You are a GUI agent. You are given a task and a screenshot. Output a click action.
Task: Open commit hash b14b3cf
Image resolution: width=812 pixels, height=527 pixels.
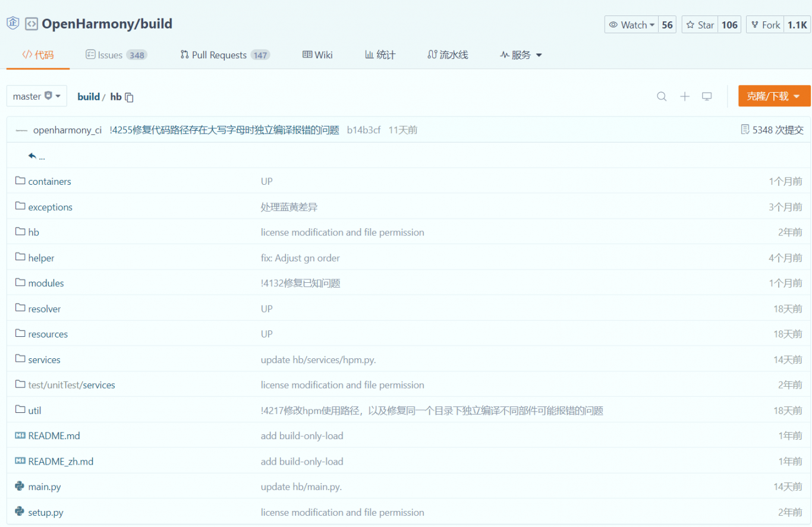tap(364, 130)
